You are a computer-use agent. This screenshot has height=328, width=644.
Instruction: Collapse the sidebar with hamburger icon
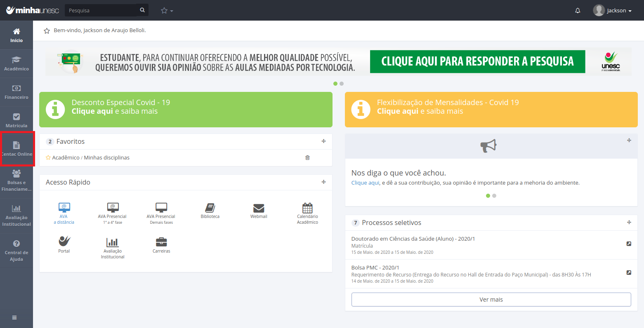[14, 318]
